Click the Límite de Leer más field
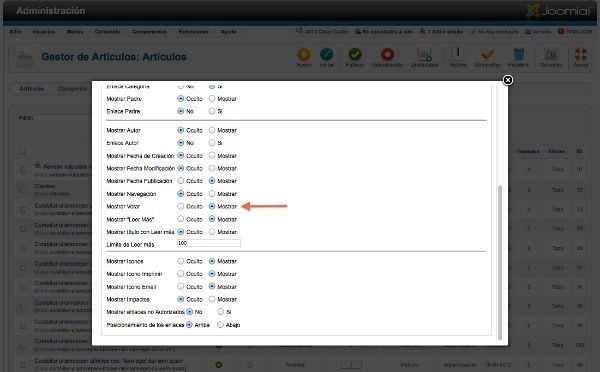 point(209,243)
